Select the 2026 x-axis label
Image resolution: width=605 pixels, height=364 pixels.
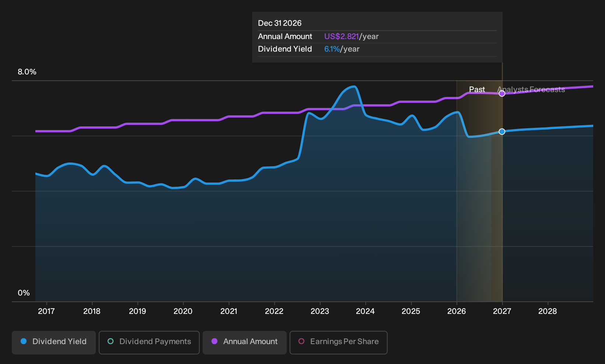tap(457, 311)
